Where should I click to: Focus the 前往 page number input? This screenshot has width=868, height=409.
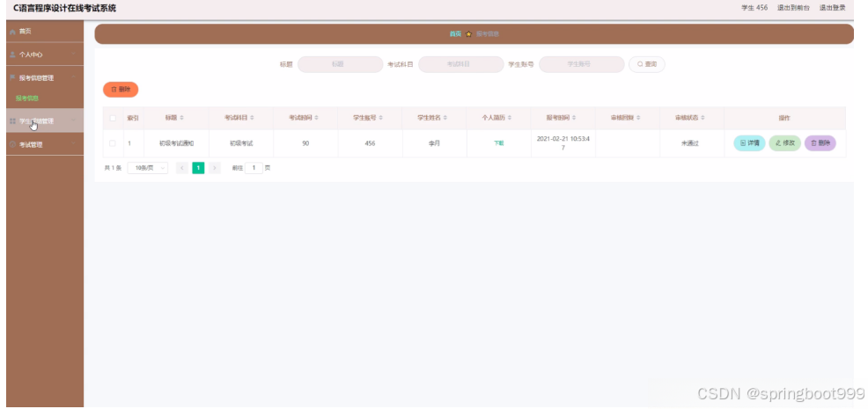click(x=254, y=168)
